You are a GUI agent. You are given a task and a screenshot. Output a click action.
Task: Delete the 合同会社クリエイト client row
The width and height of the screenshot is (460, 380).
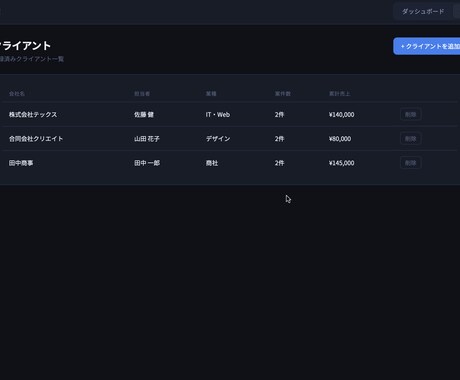[x=411, y=139]
